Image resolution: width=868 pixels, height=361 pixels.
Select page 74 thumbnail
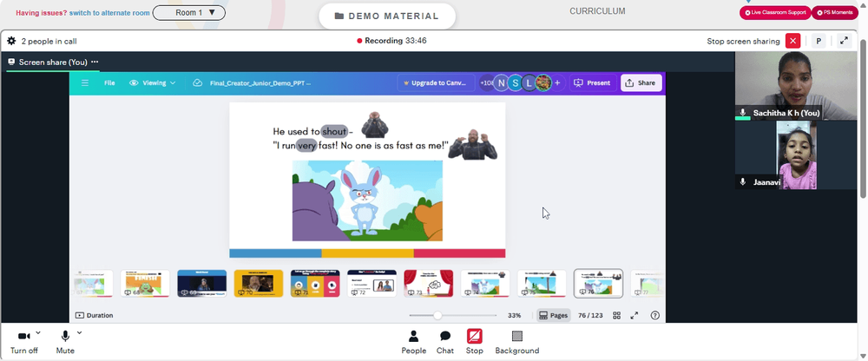485,284
